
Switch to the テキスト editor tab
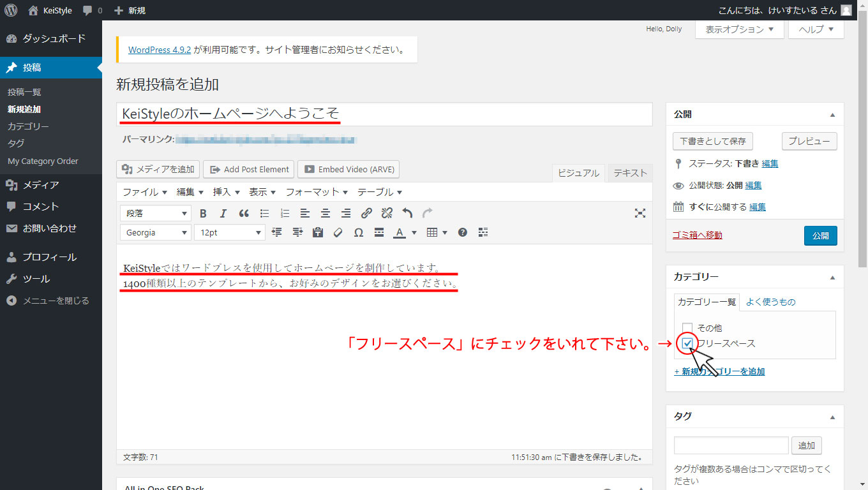point(630,173)
